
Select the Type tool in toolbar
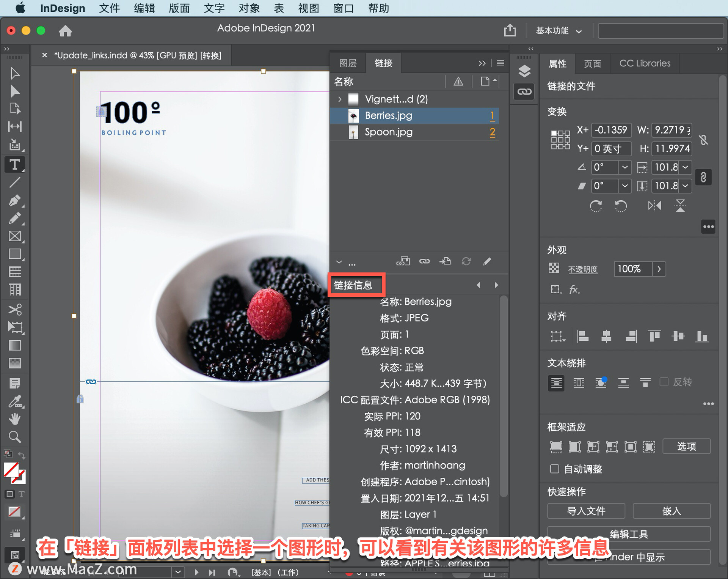pos(14,165)
